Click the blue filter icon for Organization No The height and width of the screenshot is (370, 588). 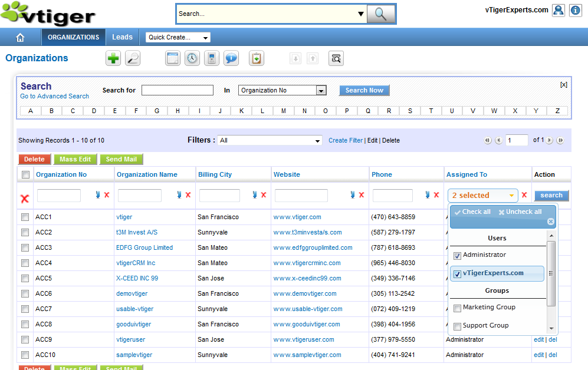click(98, 195)
